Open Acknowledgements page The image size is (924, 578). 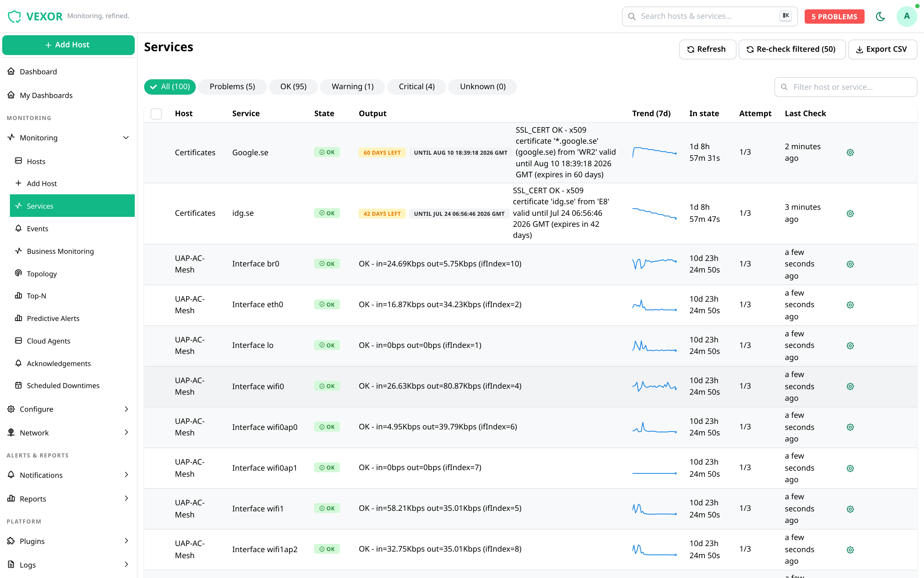72,363
